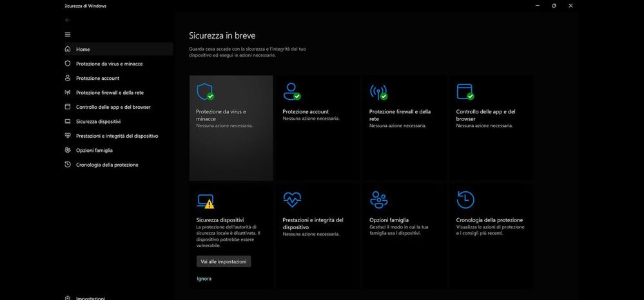Viewport: 644px width, 300px height.
Task: Click the Vai alle impostazioni button
Action: (x=224, y=261)
